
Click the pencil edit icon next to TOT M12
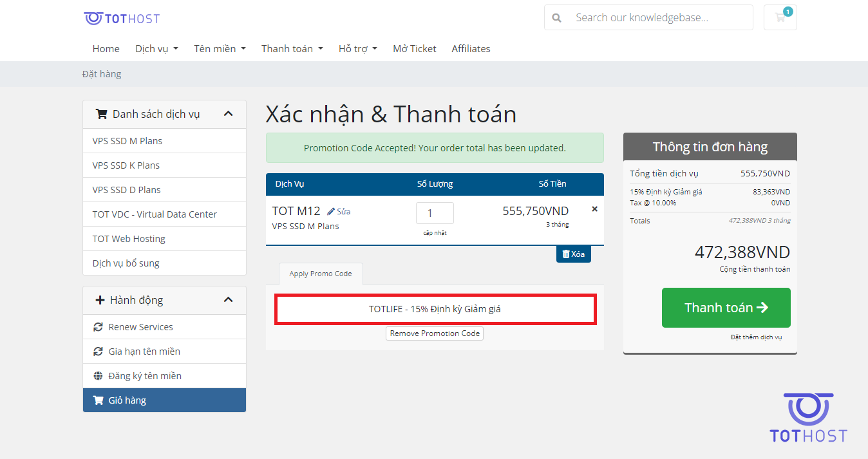click(x=331, y=211)
